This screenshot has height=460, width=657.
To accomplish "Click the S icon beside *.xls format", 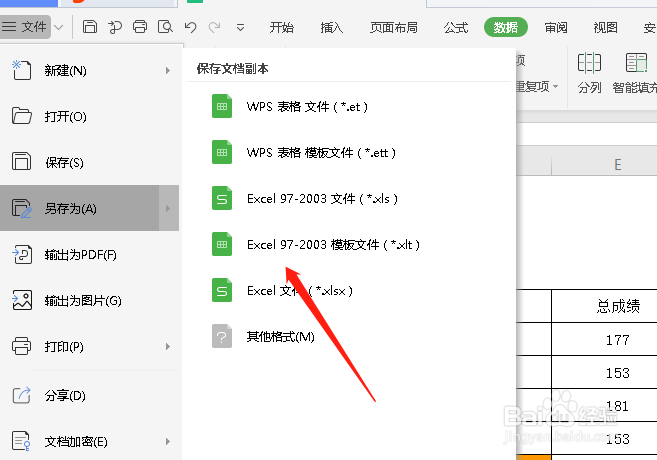I will click(x=222, y=198).
